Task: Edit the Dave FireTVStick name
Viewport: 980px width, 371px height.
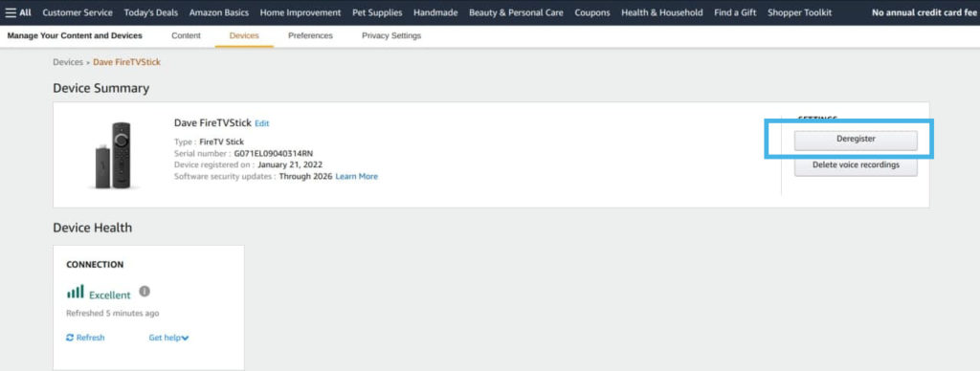Action: click(x=262, y=123)
